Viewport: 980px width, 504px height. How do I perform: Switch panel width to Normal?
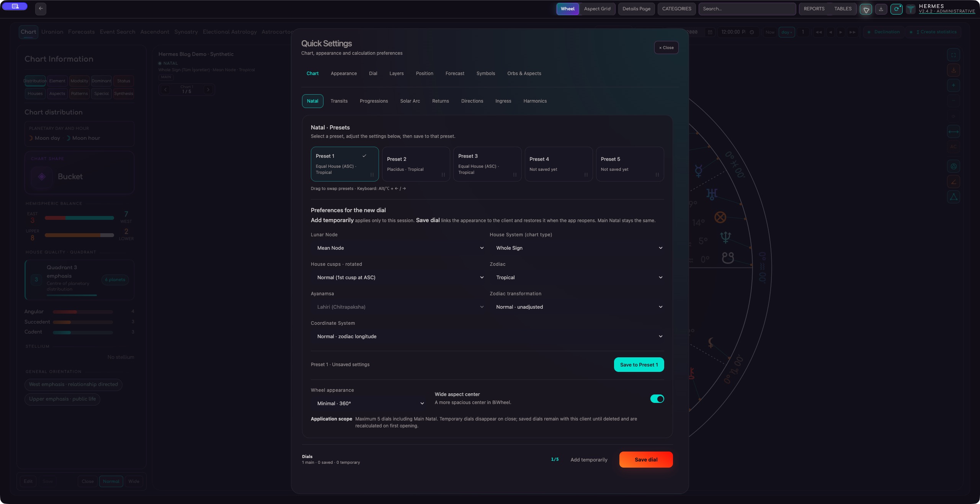(x=111, y=481)
